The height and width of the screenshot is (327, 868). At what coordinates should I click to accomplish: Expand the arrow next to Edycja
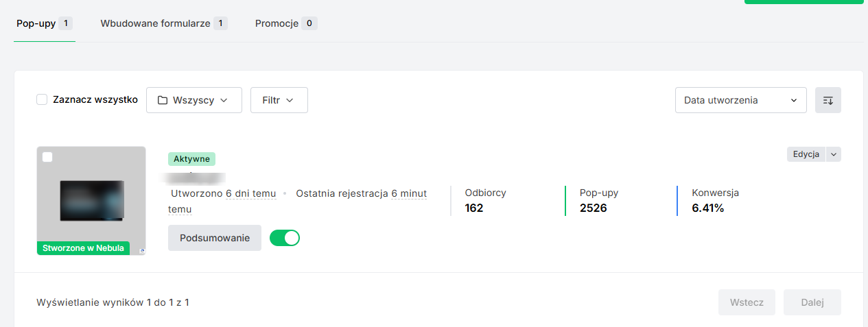click(x=834, y=154)
